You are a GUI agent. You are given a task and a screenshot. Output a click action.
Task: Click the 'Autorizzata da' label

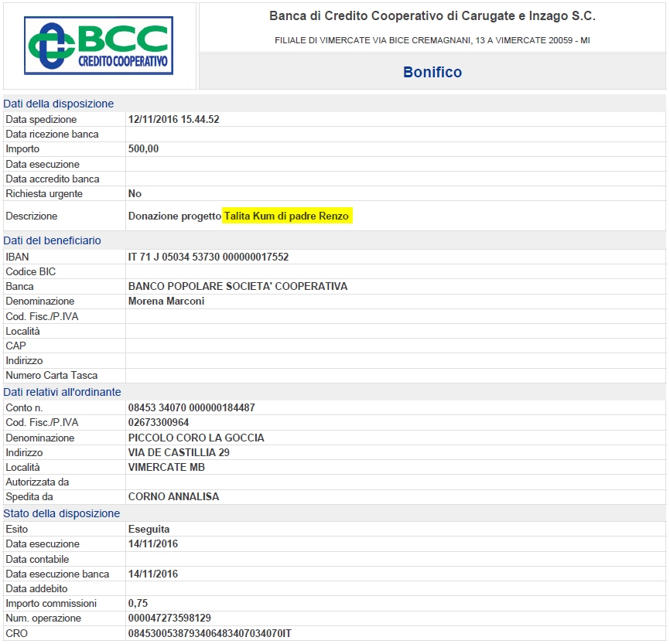coord(37,482)
